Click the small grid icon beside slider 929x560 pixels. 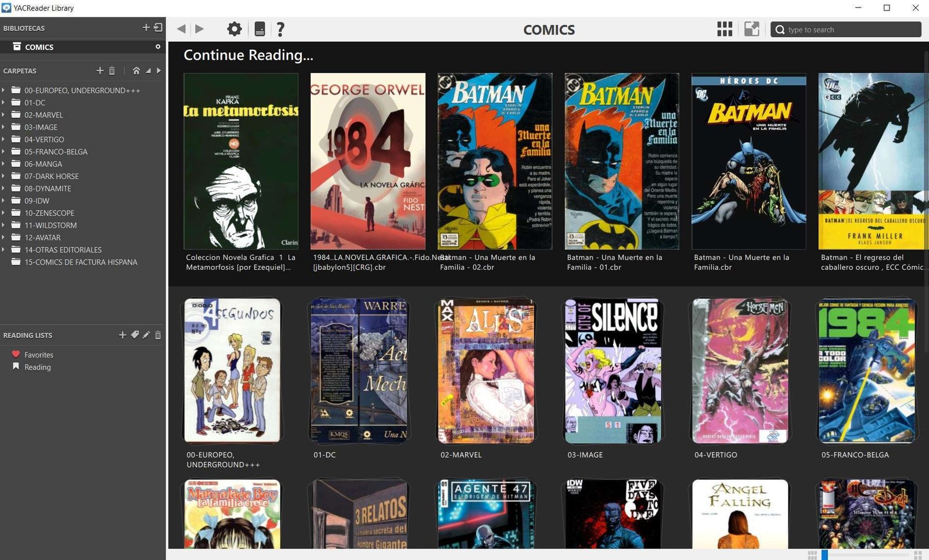point(812,555)
